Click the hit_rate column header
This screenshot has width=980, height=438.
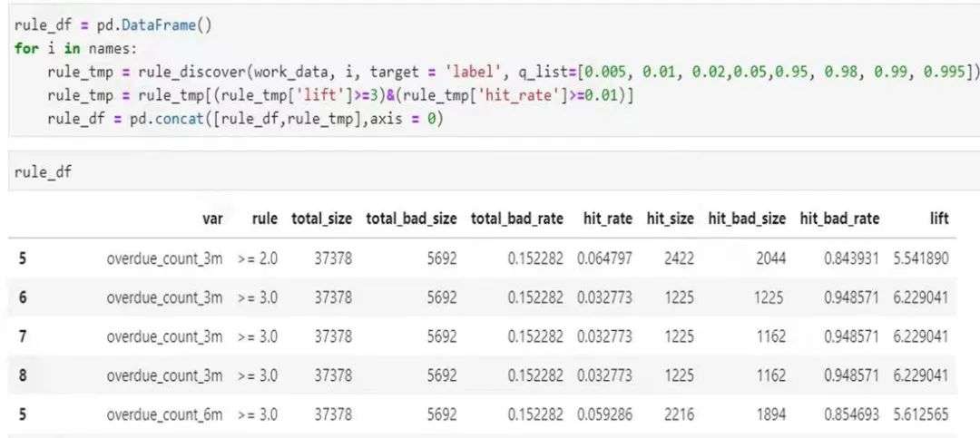coord(605,219)
